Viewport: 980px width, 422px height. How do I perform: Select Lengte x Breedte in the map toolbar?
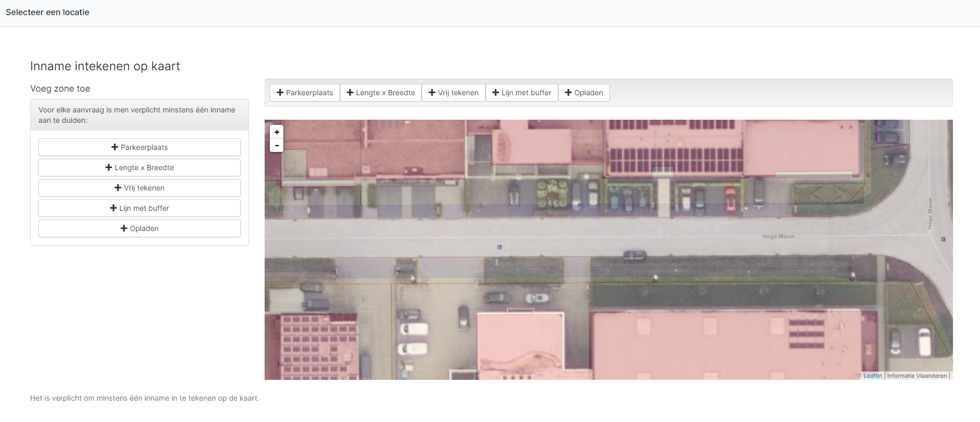[x=381, y=93]
